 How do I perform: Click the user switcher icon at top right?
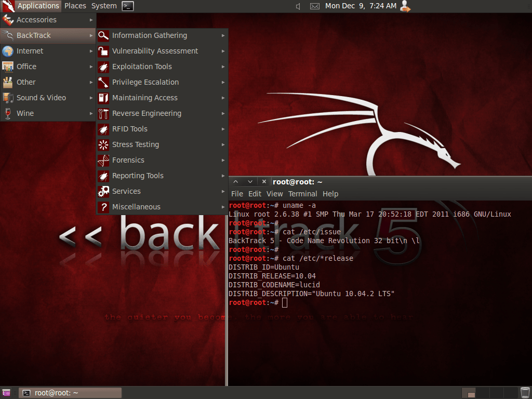tap(405, 6)
